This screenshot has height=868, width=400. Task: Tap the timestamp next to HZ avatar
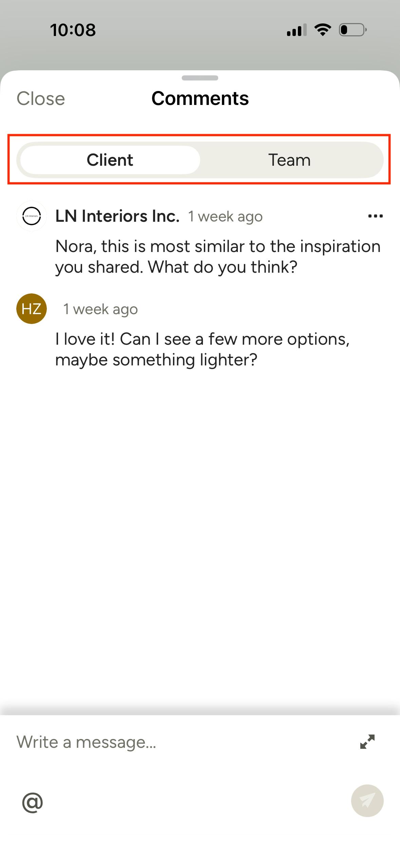(100, 309)
